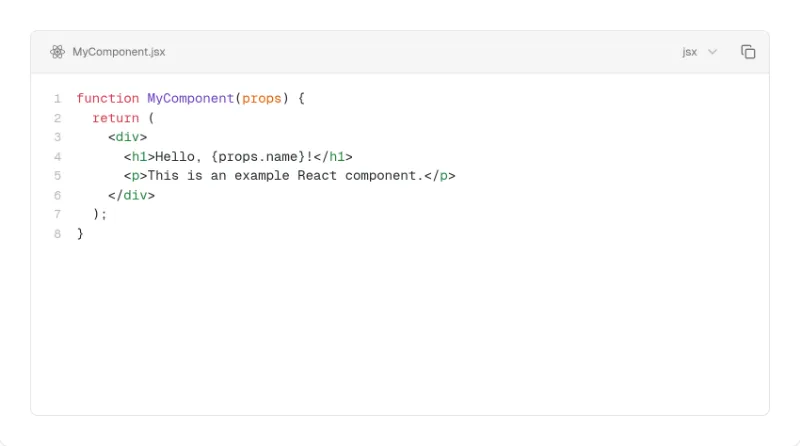Click the React atom file icon
Image resolution: width=800 pixels, height=446 pixels.
tap(57, 52)
